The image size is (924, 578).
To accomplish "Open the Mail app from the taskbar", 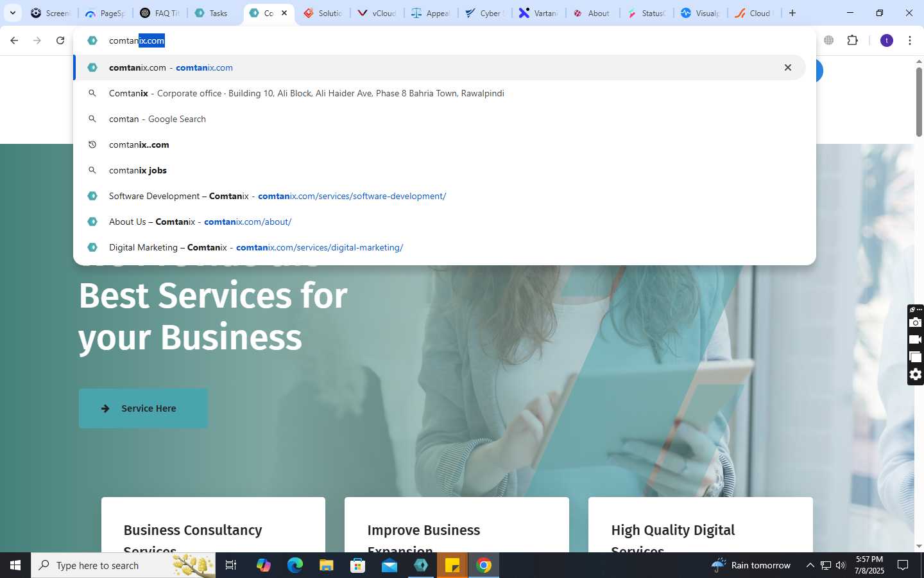I will coord(389,565).
